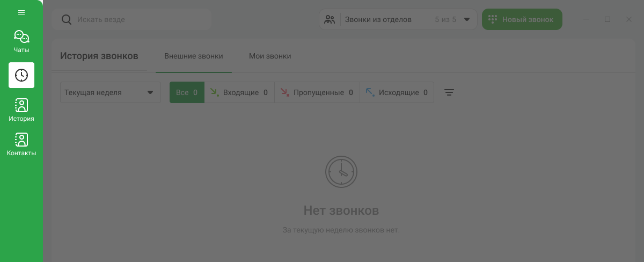Image resolution: width=644 pixels, height=262 pixels.
Task: Expand the Текущая неделя period dropdown
Action: click(x=111, y=92)
